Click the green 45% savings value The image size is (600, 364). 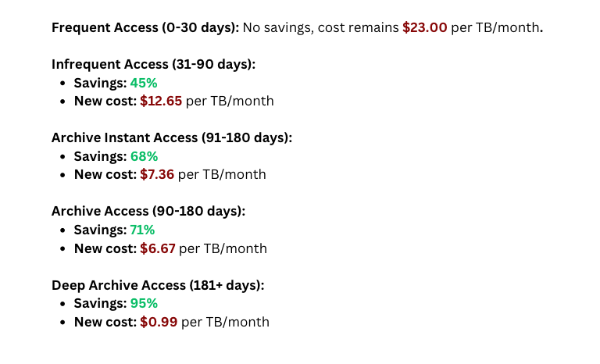[x=144, y=83]
